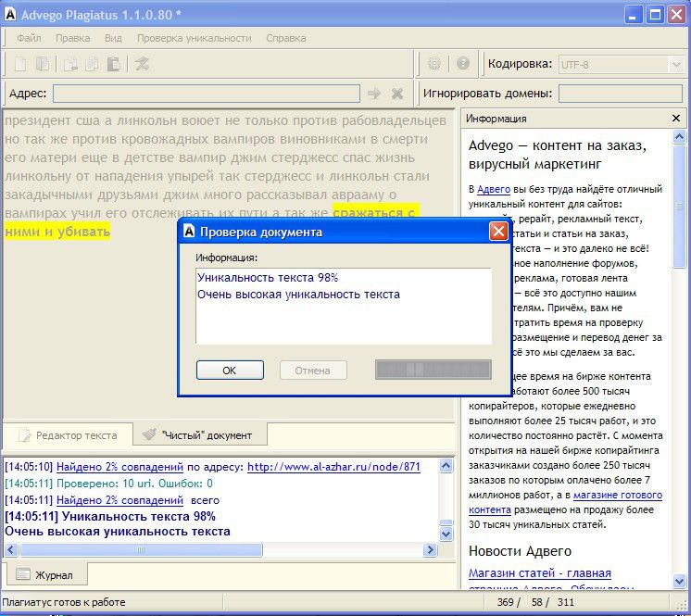Open the Файл menu
Screen dimensions: 691x616
(x=29, y=38)
